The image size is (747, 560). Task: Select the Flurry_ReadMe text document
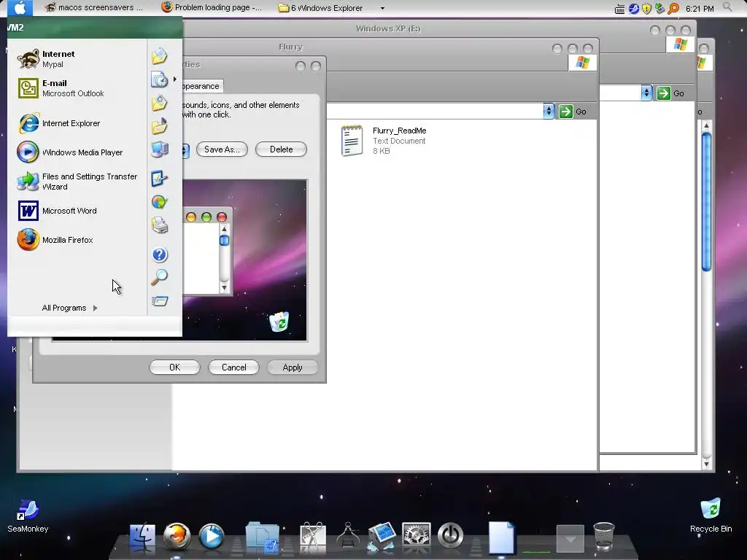(384, 141)
